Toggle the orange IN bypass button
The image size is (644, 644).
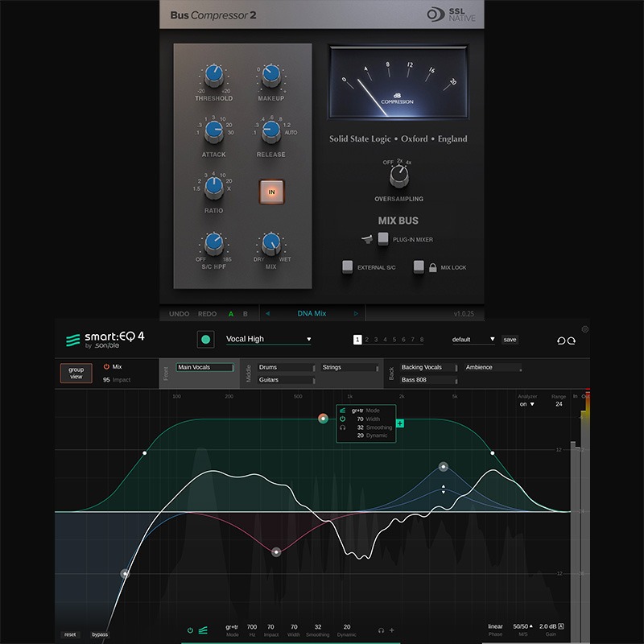(271, 192)
